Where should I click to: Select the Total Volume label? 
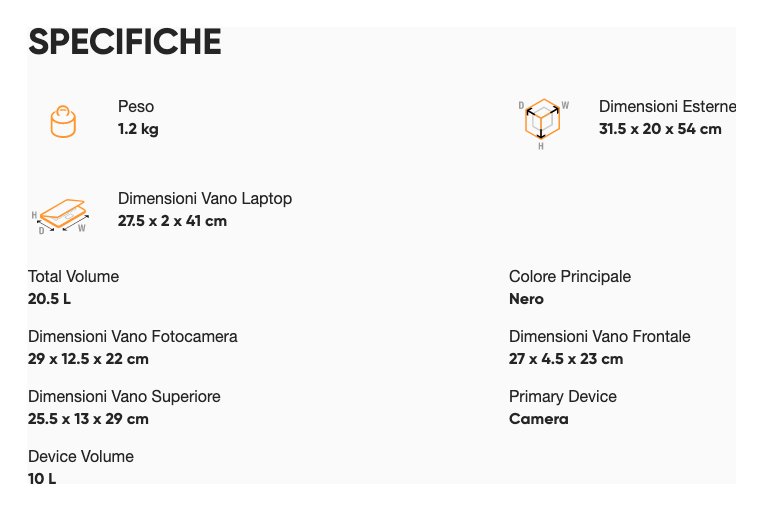(73, 277)
